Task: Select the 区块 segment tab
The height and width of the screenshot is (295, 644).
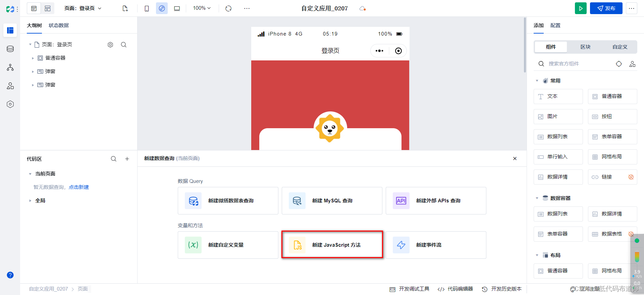Action: 586,47
